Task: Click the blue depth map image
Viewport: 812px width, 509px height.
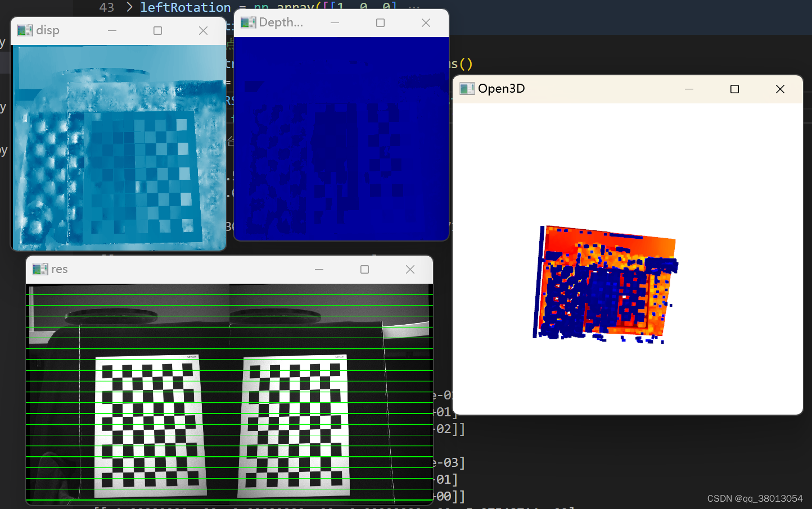Action: (x=341, y=138)
